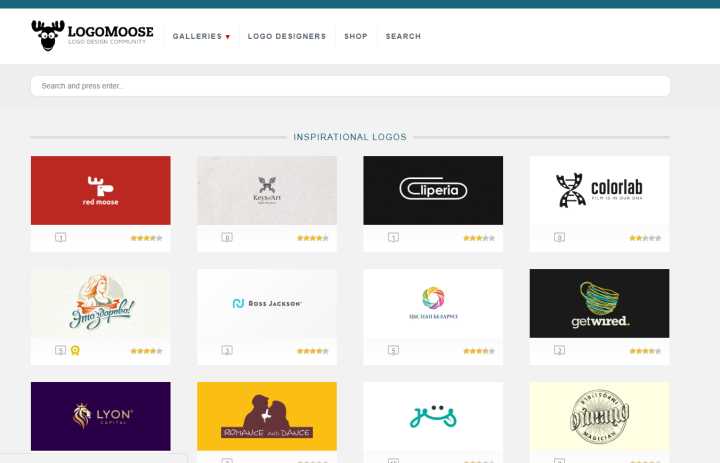Image resolution: width=720 pixels, height=463 pixels.
Task: Rate the red moose logo stars
Action: [x=146, y=238]
